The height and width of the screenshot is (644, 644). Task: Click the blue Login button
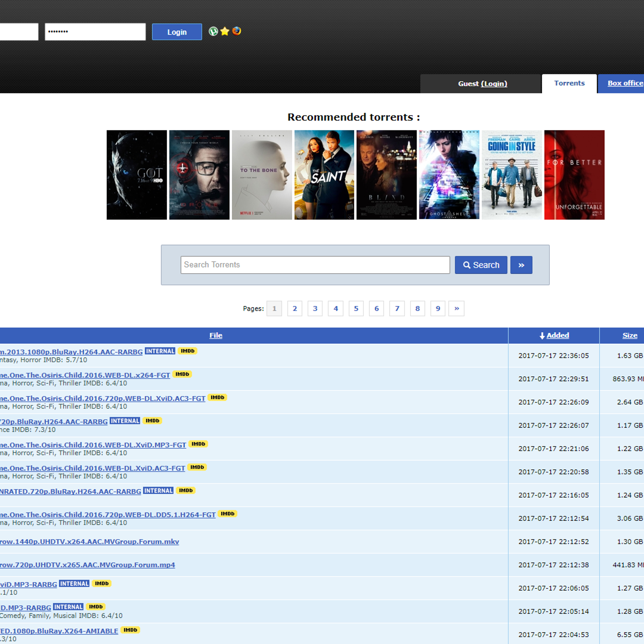pyautogui.click(x=177, y=32)
